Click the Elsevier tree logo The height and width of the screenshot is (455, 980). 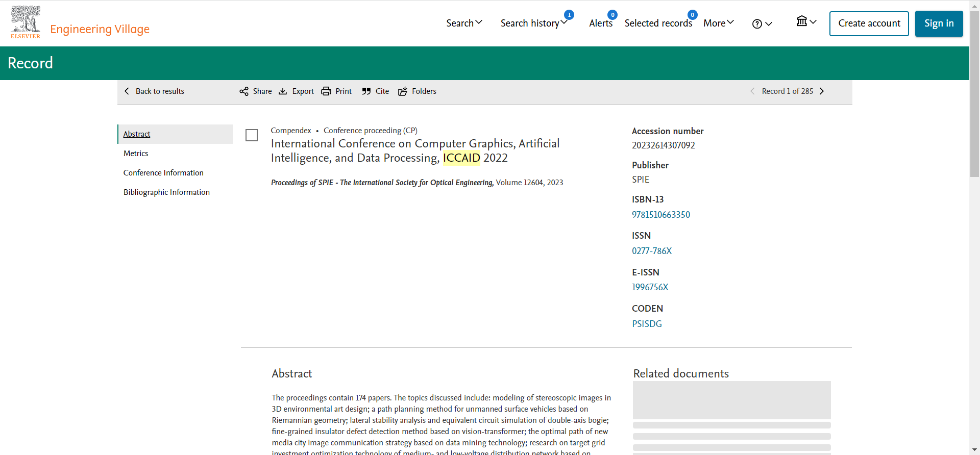[26, 22]
